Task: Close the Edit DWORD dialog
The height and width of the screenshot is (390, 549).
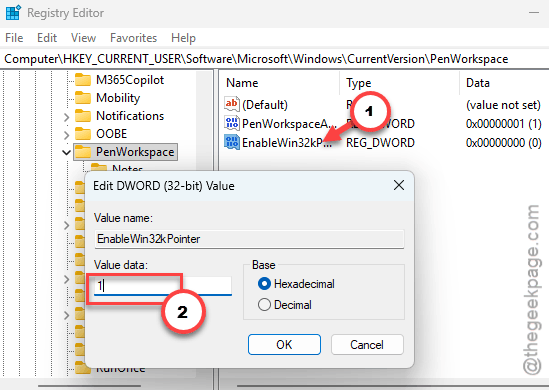Action: [x=399, y=185]
